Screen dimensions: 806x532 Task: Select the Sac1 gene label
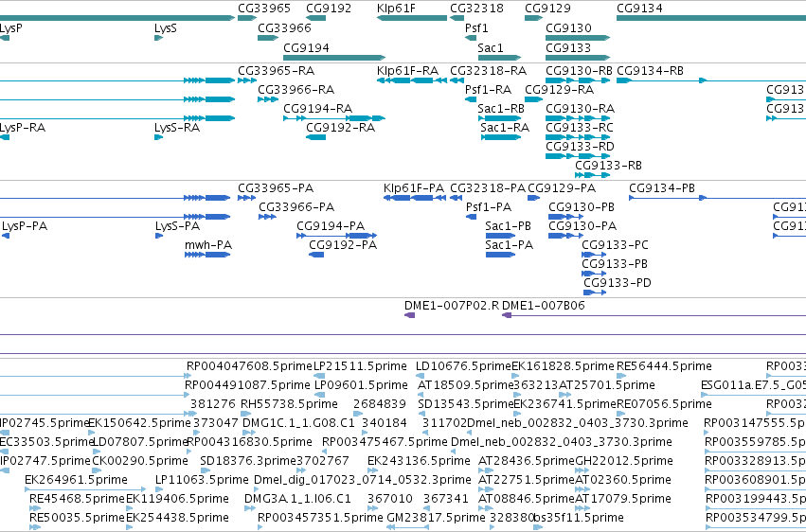[x=491, y=47]
